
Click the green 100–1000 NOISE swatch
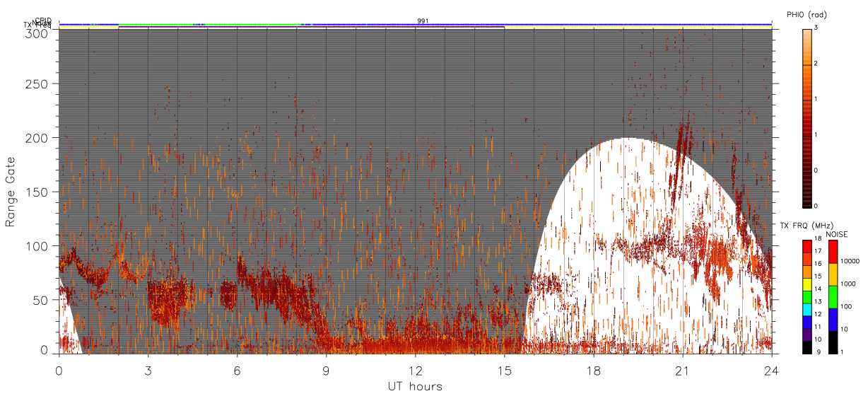coord(833,297)
